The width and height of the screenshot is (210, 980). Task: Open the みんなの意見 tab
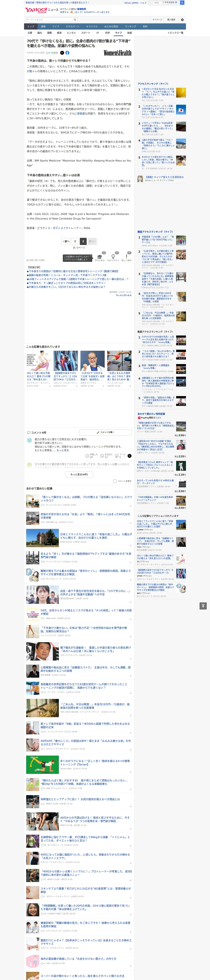[x=111, y=27]
